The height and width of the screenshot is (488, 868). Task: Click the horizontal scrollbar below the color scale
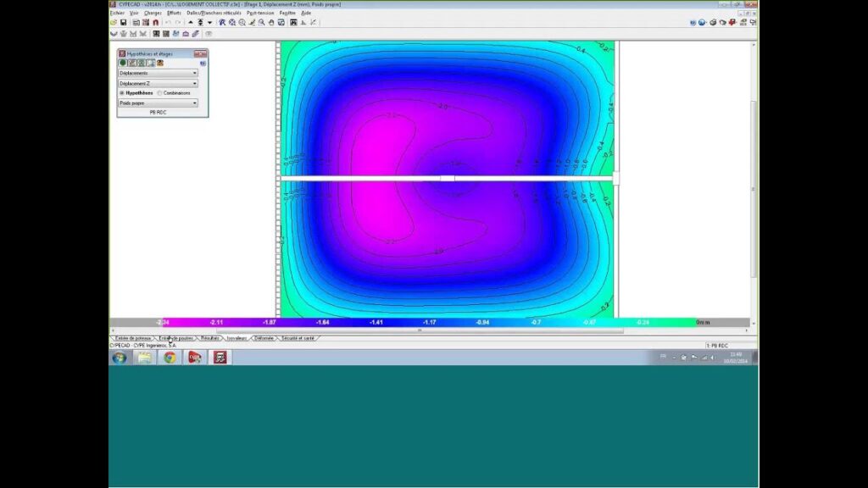click(x=424, y=331)
